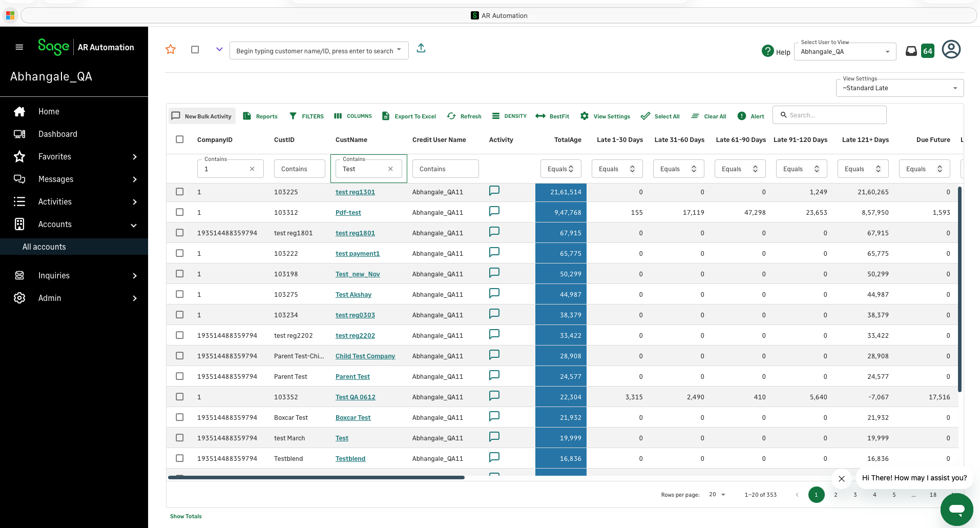The height and width of the screenshot is (528, 980).
Task: Open the user profile avatar icon
Action: click(x=951, y=50)
